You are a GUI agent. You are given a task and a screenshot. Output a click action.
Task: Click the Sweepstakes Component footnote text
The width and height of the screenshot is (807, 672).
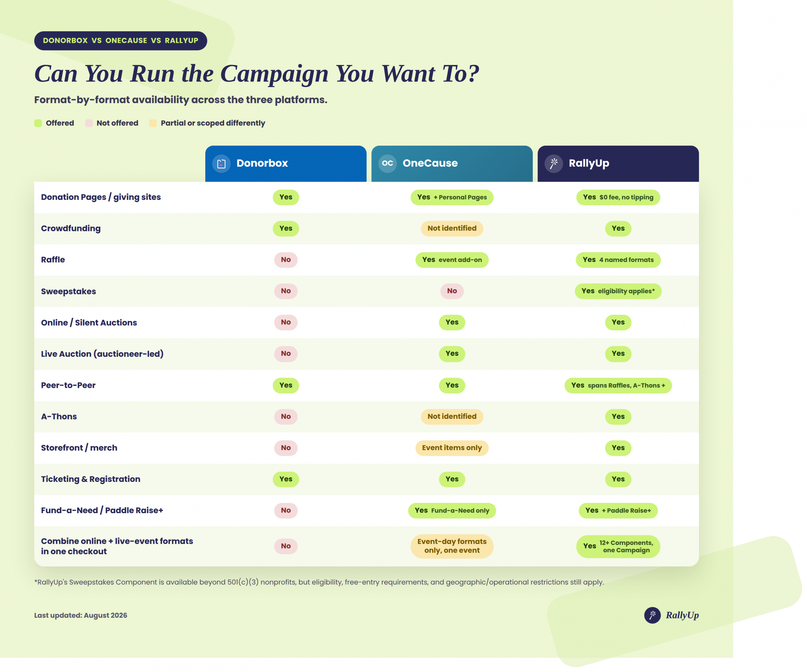(319, 582)
